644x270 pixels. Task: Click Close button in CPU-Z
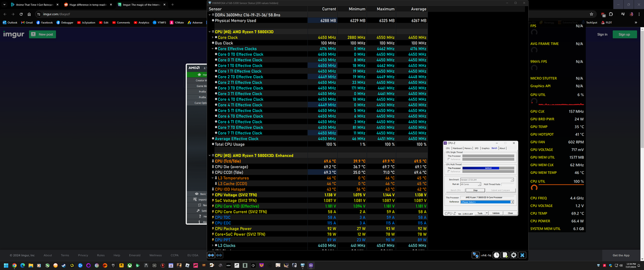pyautogui.click(x=510, y=213)
